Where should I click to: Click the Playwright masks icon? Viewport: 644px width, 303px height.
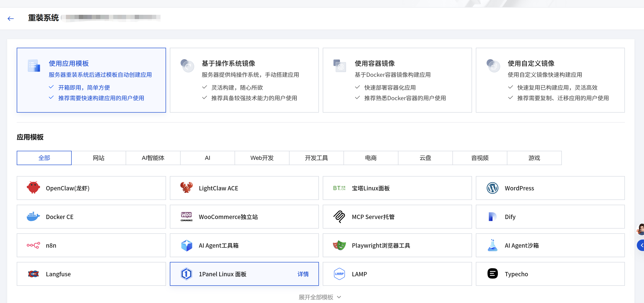tap(339, 245)
